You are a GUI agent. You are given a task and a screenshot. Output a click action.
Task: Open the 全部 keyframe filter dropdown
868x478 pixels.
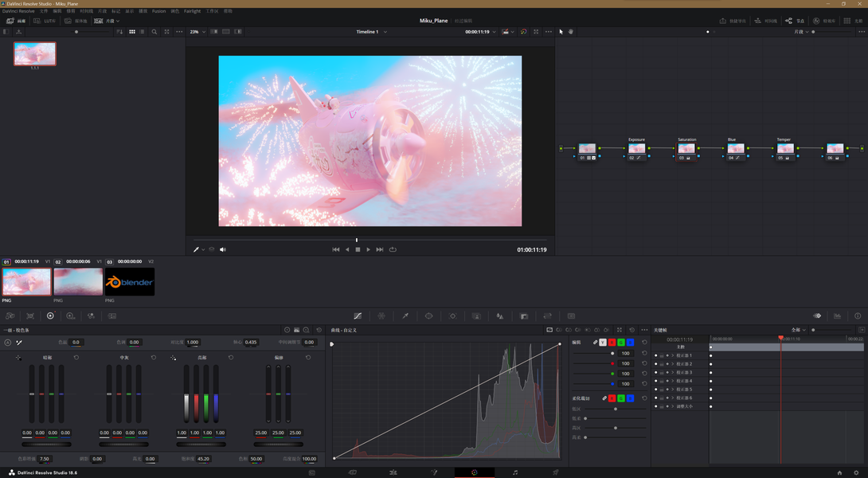pos(800,330)
